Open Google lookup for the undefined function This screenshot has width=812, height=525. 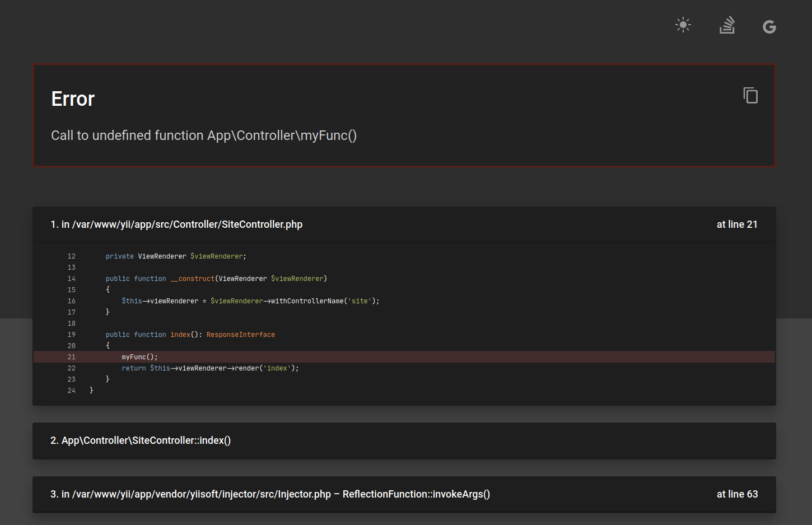769,26
